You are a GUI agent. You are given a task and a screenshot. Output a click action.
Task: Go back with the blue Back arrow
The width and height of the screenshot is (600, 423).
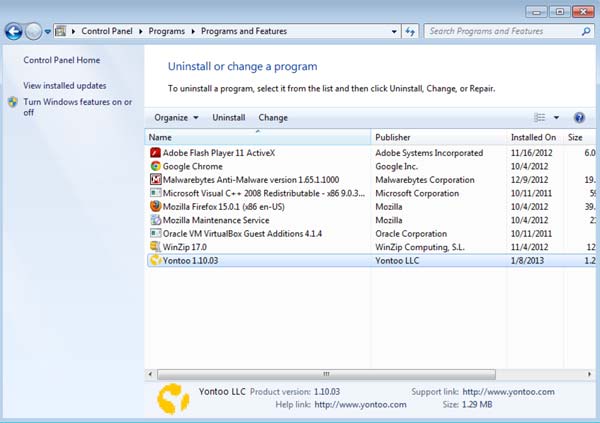[13, 31]
